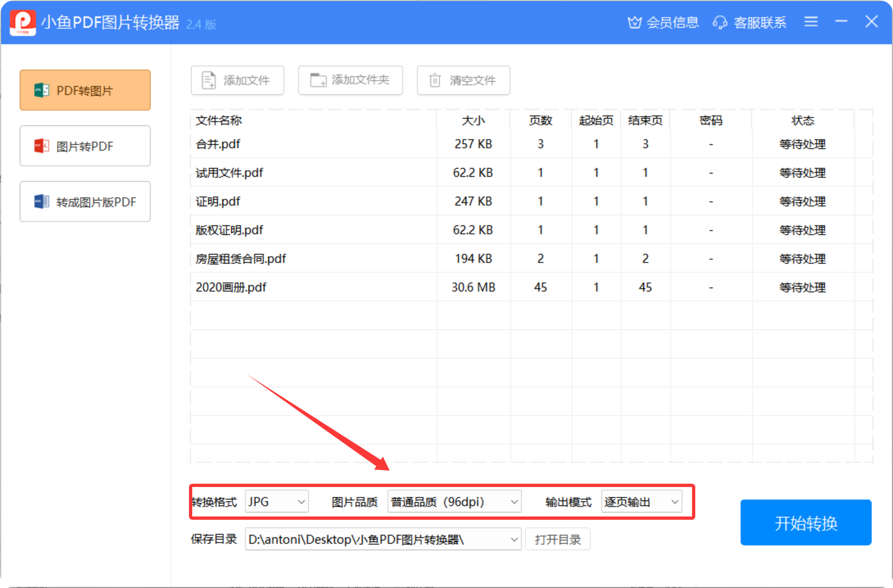The height and width of the screenshot is (588, 893).
Task: Click the 清空文件 trash icon
Action: tap(435, 80)
